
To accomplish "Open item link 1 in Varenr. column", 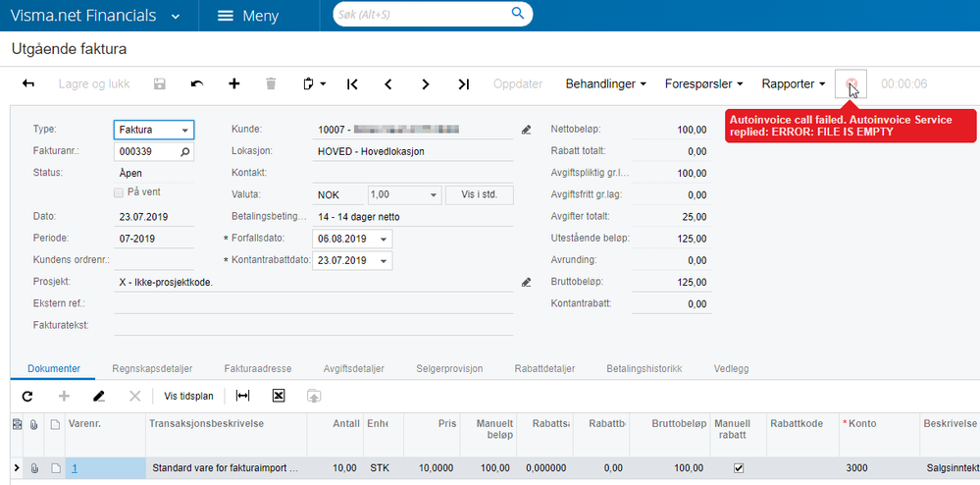I will pyautogui.click(x=75, y=467).
